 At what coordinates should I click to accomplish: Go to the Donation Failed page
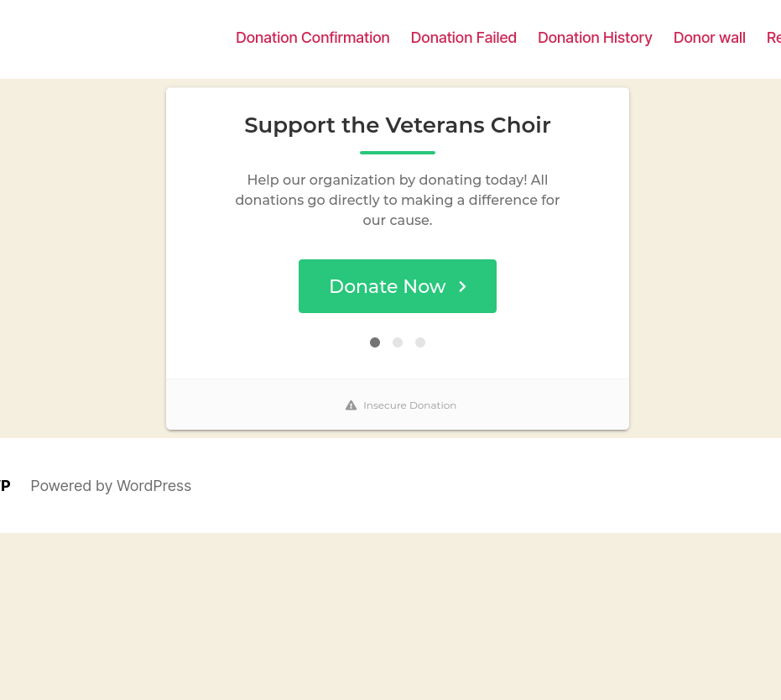463,38
